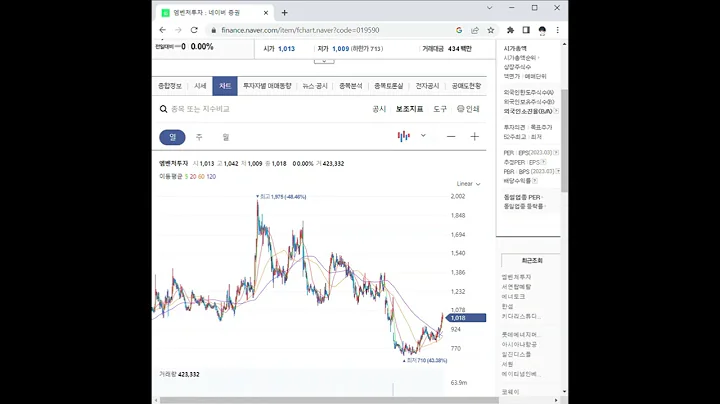Open the Chrome profile avatar
The height and width of the screenshot is (404, 720).
pos(542,30)
